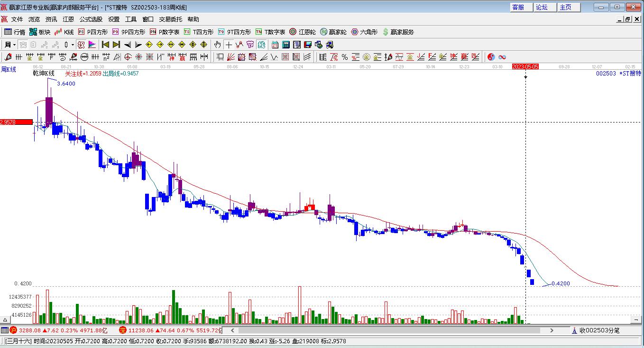This screenshot has height=348, width=644.
Task: Toggle the 权 price adjustment button
Action: tap(81, 45)
